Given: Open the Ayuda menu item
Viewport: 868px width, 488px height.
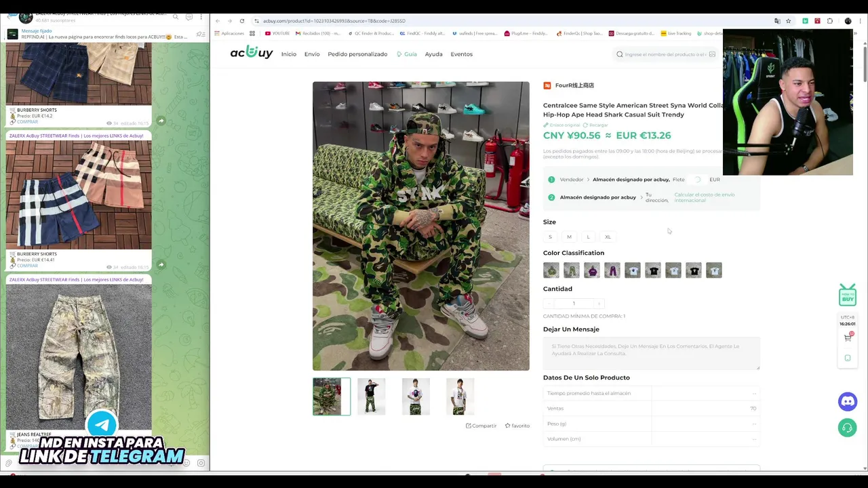Looking at the screenshot, I should click(433, 54).
